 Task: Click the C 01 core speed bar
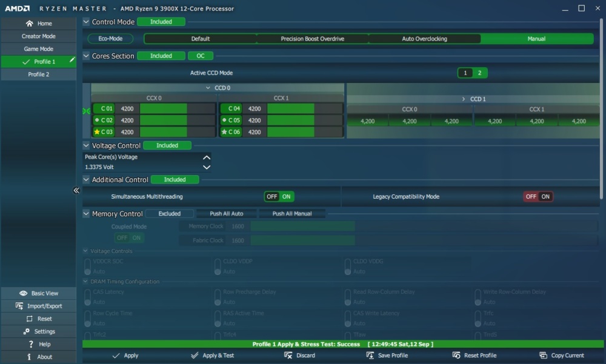(x=178, y=108)
